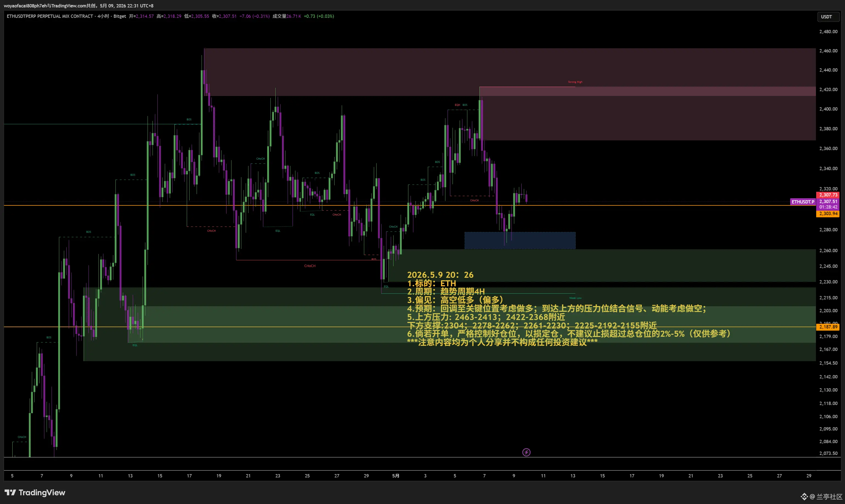Click the 5月 month label on time axis

click(396, 476)
